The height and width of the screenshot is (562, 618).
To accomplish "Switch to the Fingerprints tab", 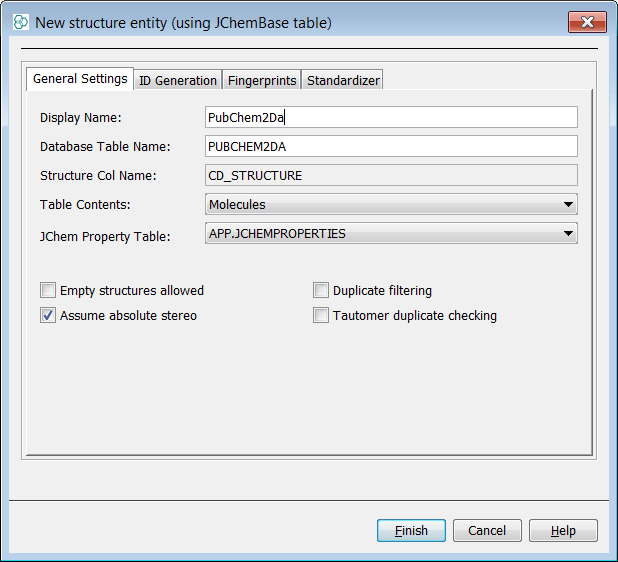I will pyautogui.click(x=262, y=80).
